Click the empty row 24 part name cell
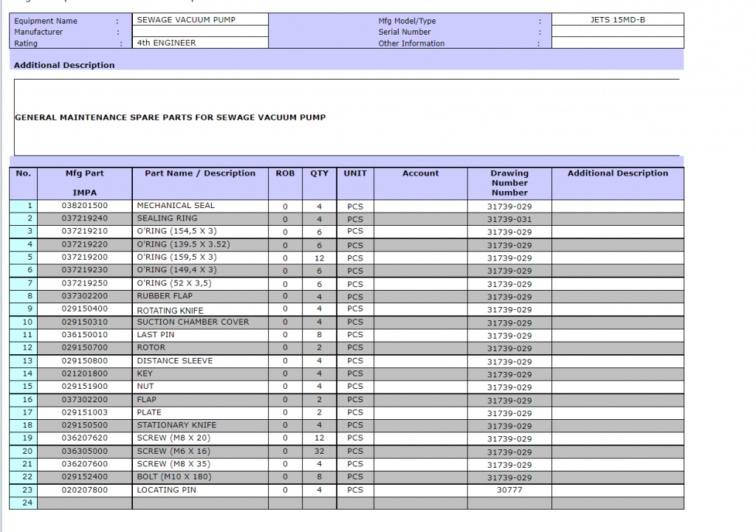The height and width of the screenshot is (532, 756). click(x=200, y=503)
